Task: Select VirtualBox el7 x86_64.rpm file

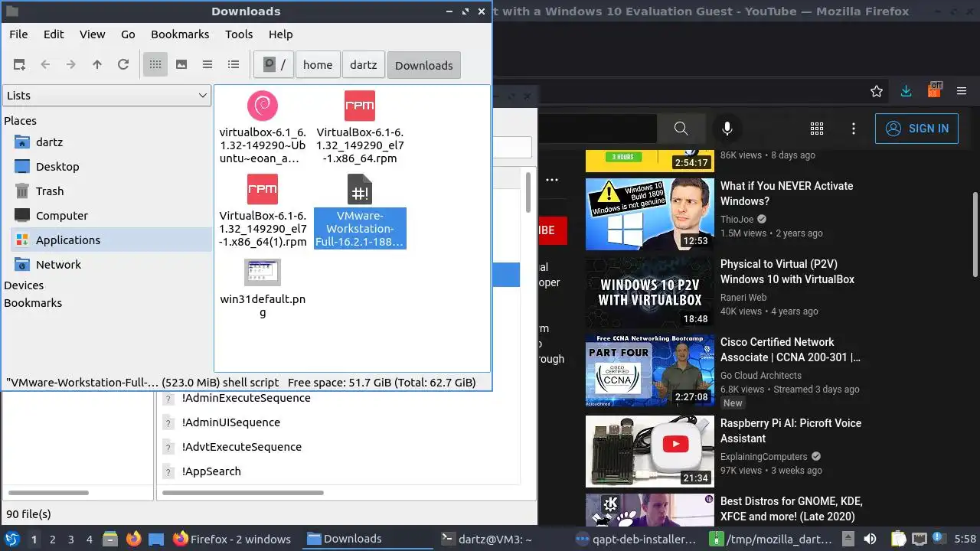Action: 360,128
